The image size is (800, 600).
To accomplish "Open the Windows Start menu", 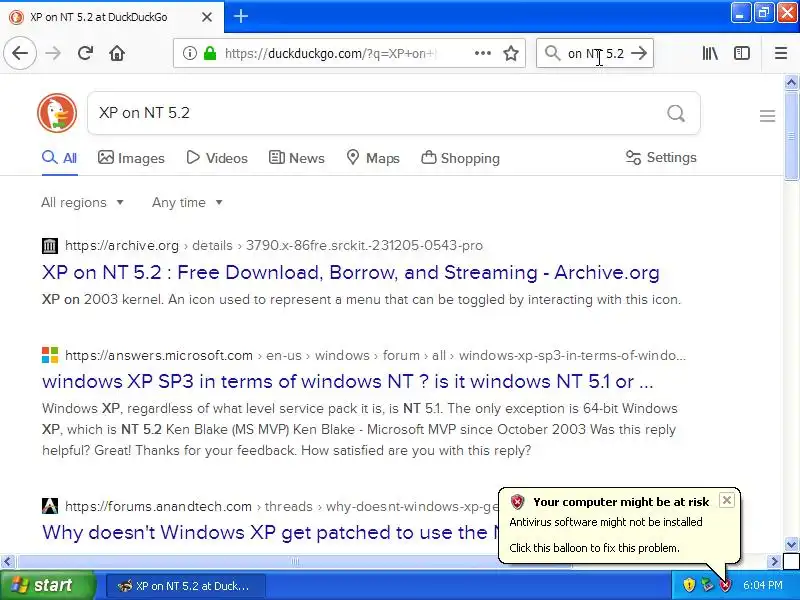I will (x=48, y=585).
